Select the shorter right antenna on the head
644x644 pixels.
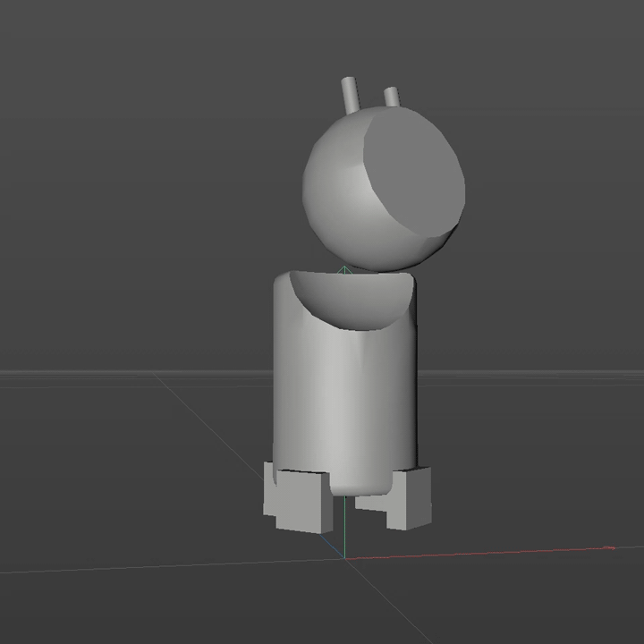pyautogui.click(x=393, y=97)
